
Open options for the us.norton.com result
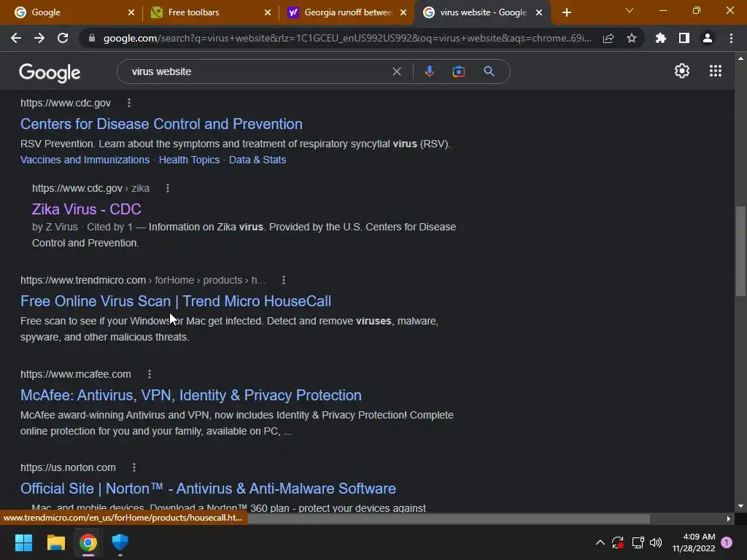pos(134,467)
